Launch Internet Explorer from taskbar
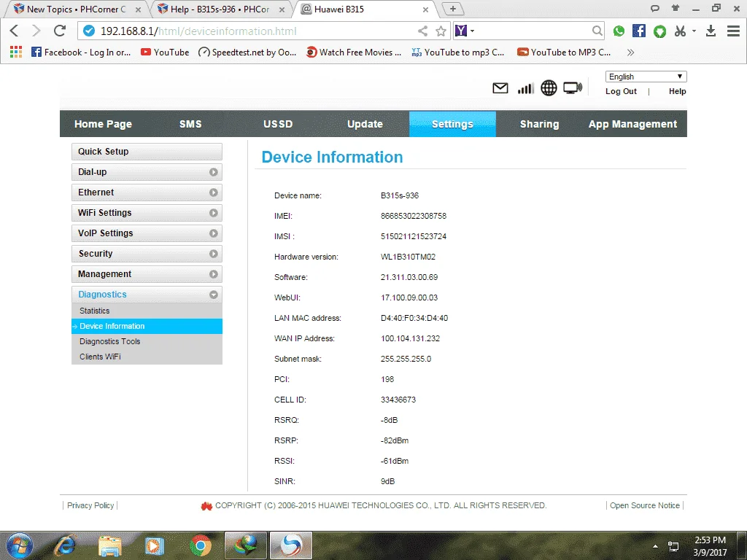Image resolution: width=747 pixels, height=560 pixels. (65, 545)
